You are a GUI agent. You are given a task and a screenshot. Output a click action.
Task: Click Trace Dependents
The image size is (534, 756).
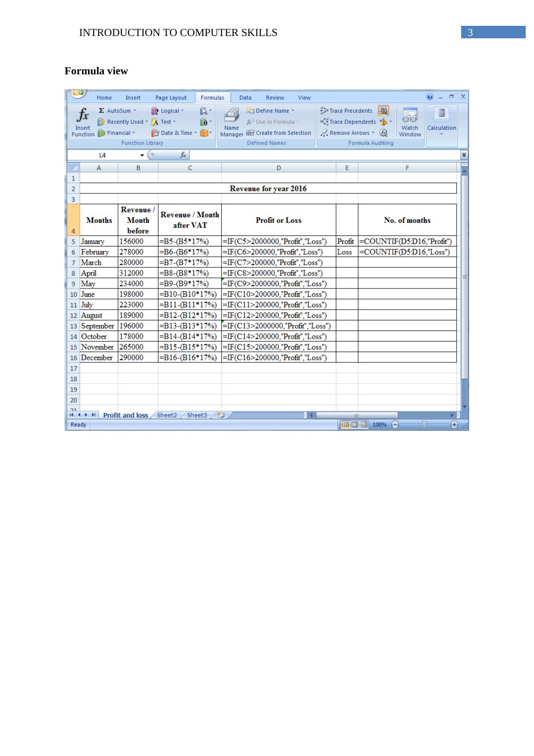pyautogui.click(x=348, y=122)
